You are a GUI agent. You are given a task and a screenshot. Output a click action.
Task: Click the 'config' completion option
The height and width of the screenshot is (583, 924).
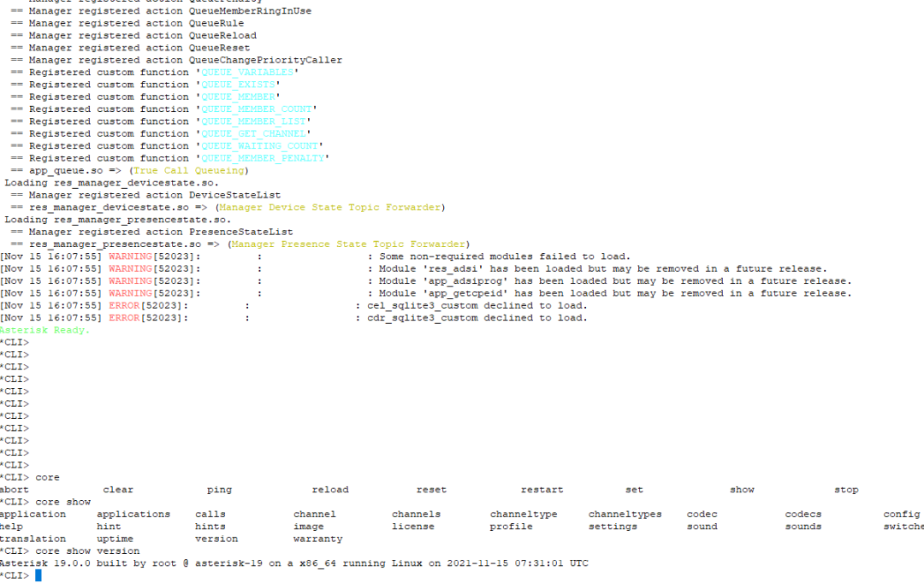point(901,515)
